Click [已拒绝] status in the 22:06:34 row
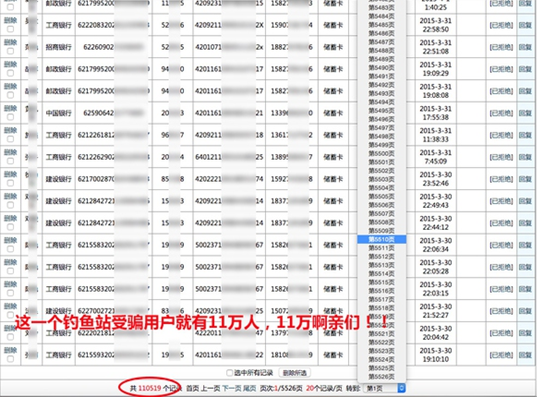537x398 pixels. coord(501,245)
